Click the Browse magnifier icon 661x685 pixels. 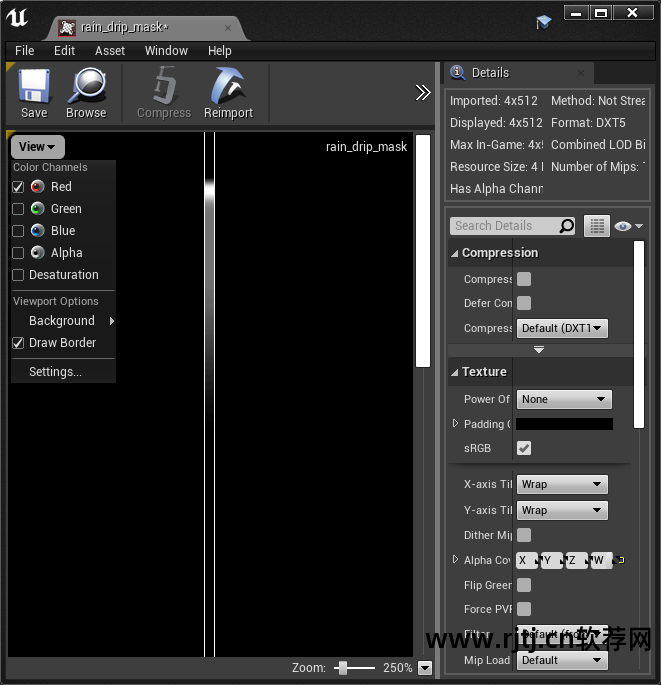(x=87, y=85)
